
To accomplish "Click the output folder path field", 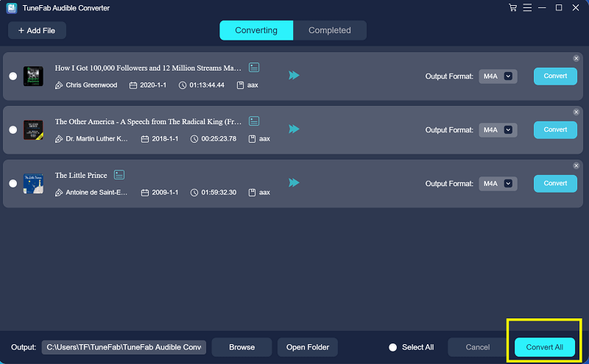I will (124, 347).
